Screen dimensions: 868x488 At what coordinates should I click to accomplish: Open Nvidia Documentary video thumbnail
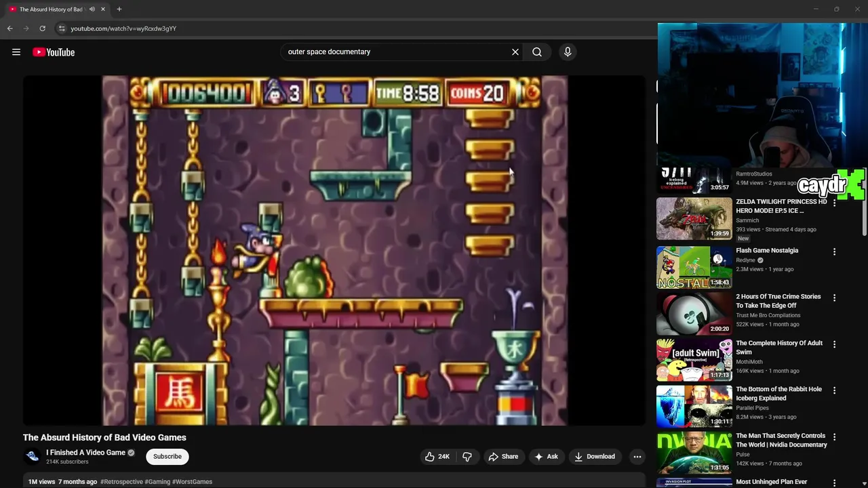[694, 453]
